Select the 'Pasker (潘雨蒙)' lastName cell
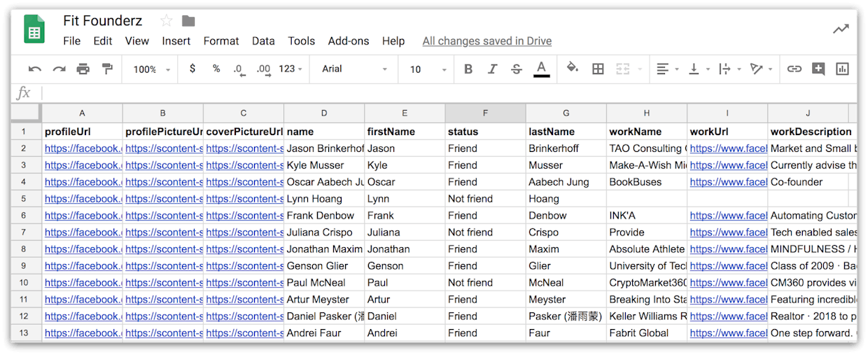 566,316
